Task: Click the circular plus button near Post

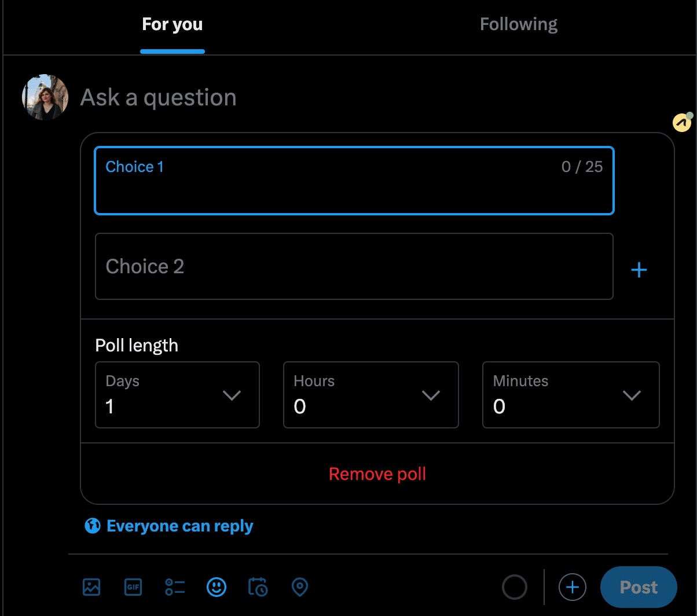Action: pyautogui.click(x=572, y=587)
